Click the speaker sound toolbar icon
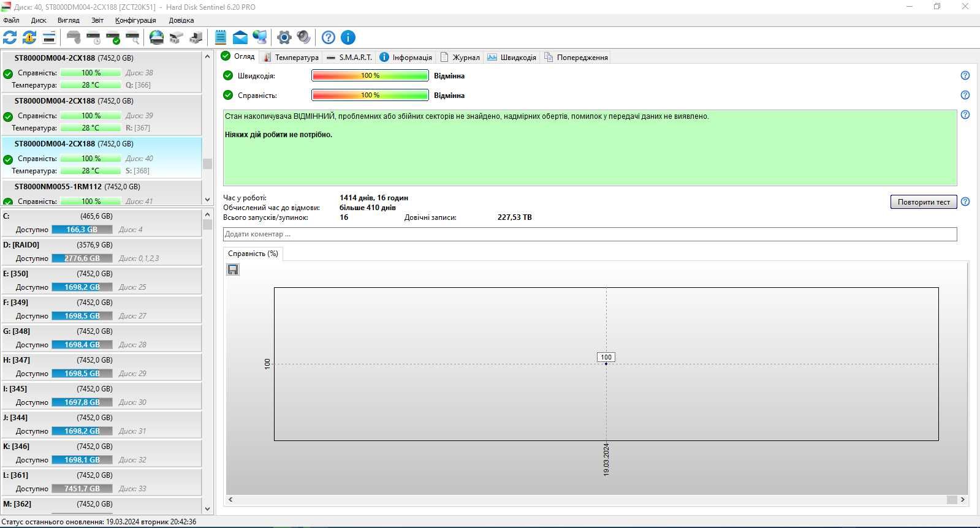The width and height of the screenshot is (980, 528). tap(303, 37)
